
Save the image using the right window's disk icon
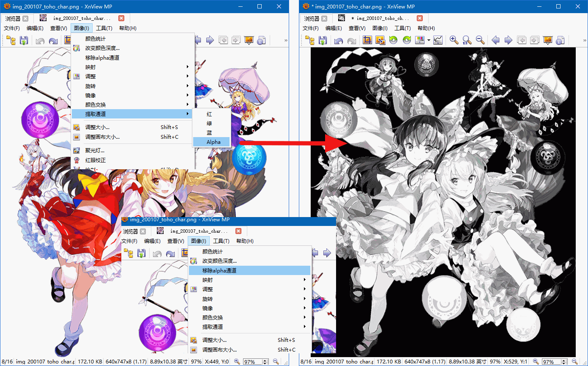(x=323, y=40)
